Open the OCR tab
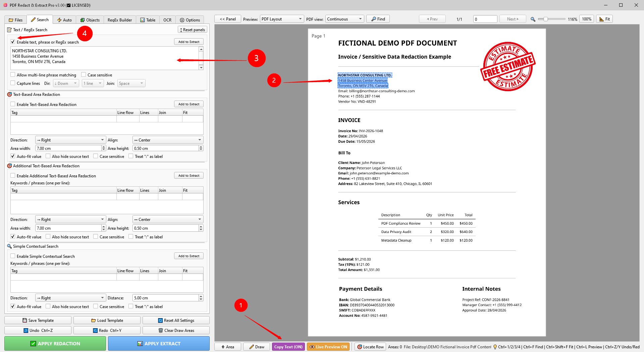This screenshot has height=352, width=644. pyautogui.click(x=167, y=20)
